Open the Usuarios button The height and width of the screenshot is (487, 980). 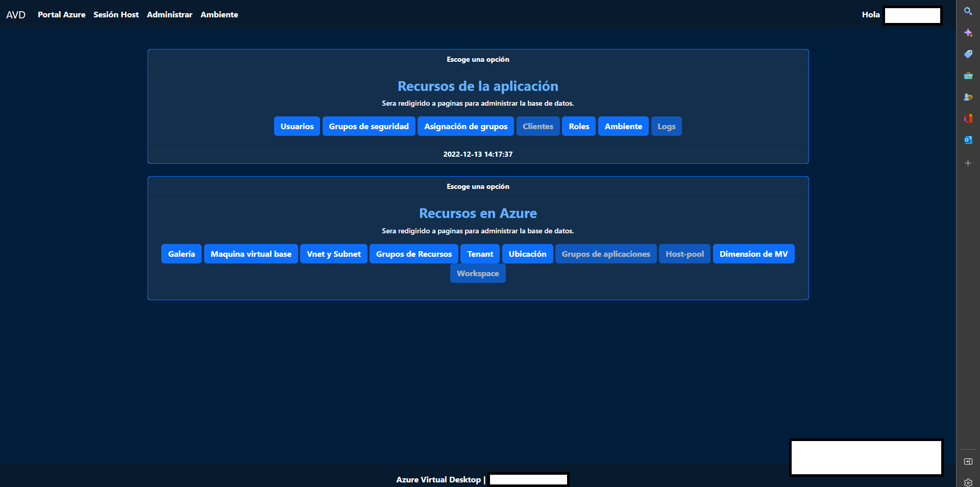click(297, 127)
